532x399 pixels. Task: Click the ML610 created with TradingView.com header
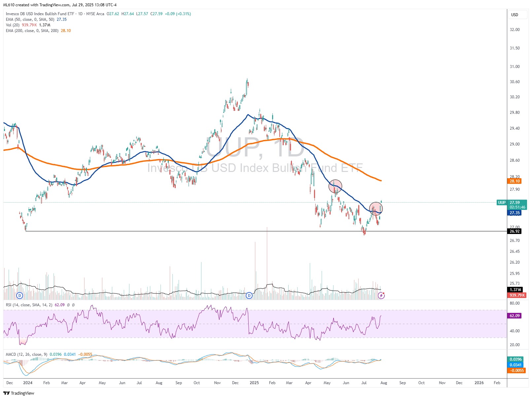[60, 5]
